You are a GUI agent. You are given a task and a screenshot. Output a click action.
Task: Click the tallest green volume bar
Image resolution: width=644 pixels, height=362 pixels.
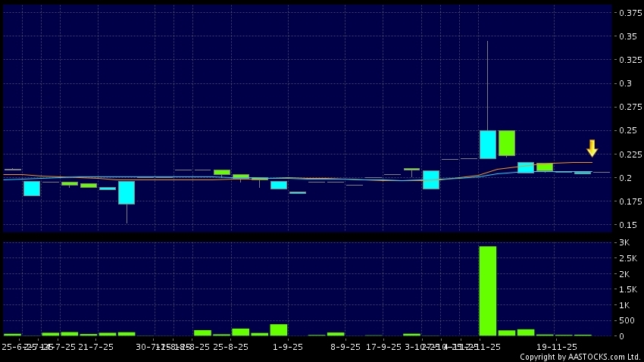point(488,291)
